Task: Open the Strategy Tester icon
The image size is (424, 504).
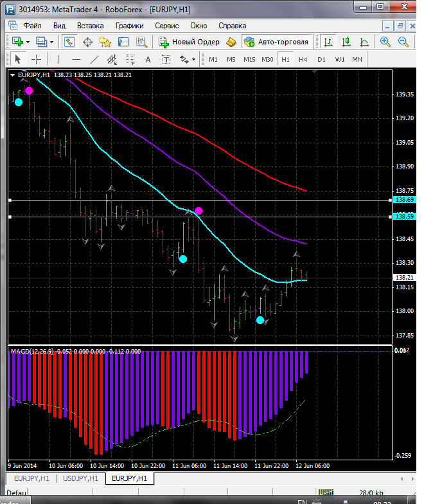Action: point(141,42)
